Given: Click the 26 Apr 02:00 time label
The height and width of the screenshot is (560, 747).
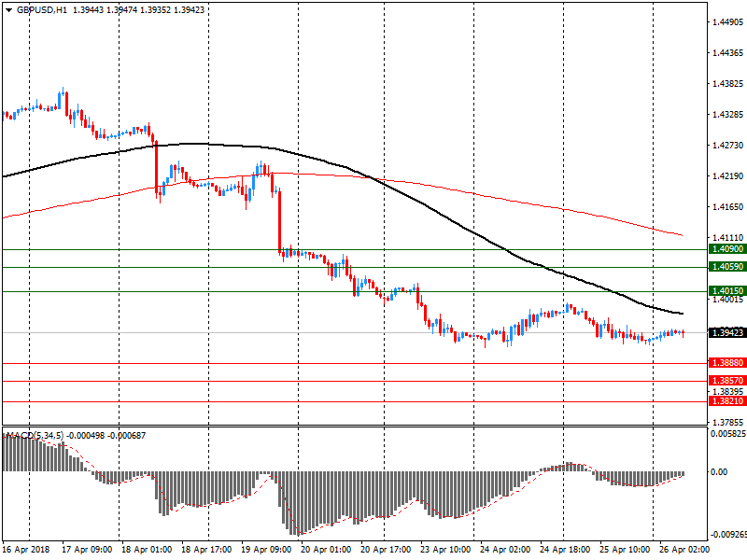Looking at the screenshot, I should coord(684,549).
